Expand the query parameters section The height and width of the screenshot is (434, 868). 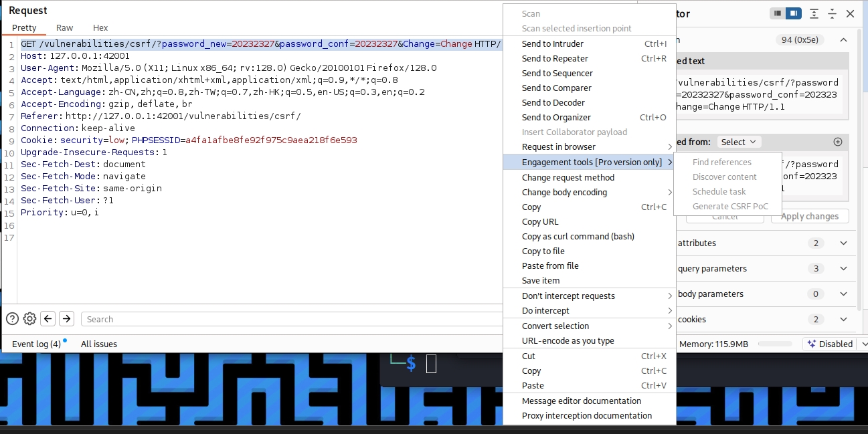tap(843, 269)
